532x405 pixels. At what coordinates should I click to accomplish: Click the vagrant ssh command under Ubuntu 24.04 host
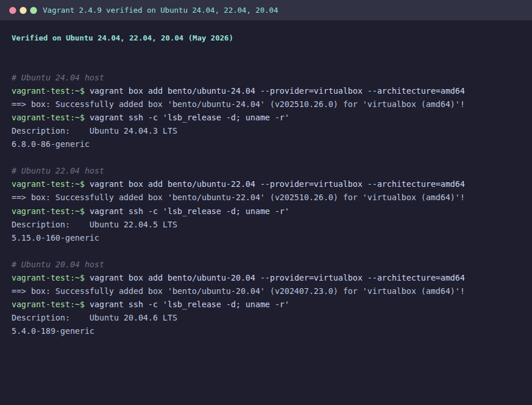click(150, 118)
